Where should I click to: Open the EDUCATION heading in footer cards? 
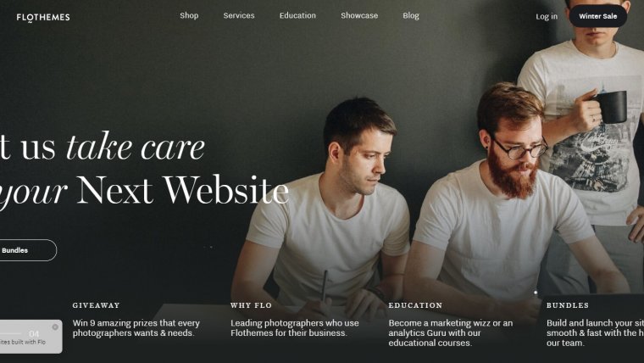pyautogui.click(x=415, y=305)
